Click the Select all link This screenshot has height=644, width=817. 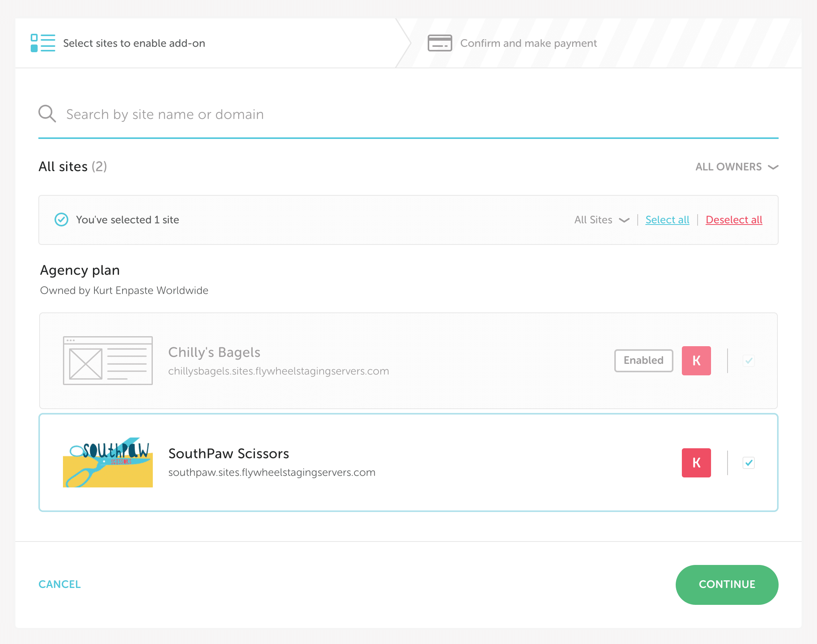(x=667, y=220)
